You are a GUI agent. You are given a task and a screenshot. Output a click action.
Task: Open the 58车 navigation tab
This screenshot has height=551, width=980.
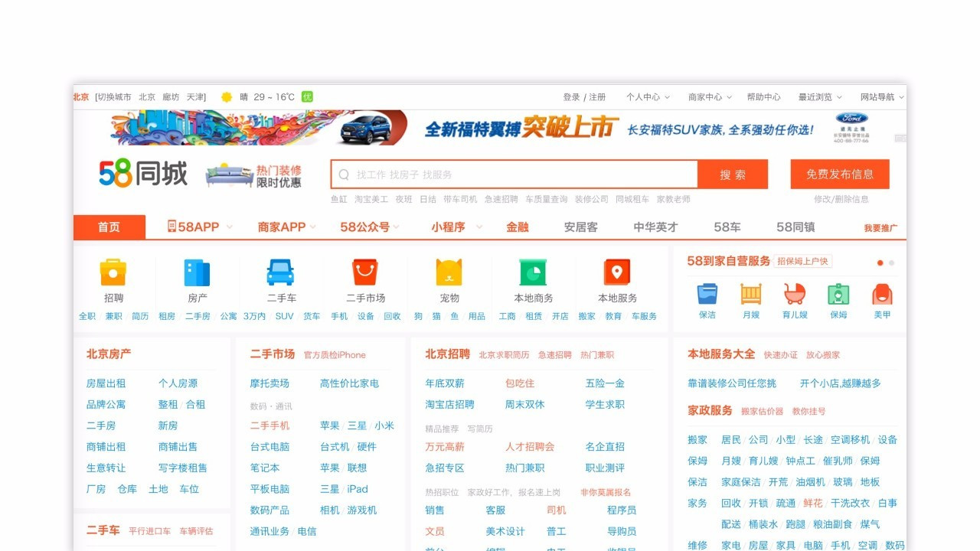pyautogui.click(x=727, y=227)
